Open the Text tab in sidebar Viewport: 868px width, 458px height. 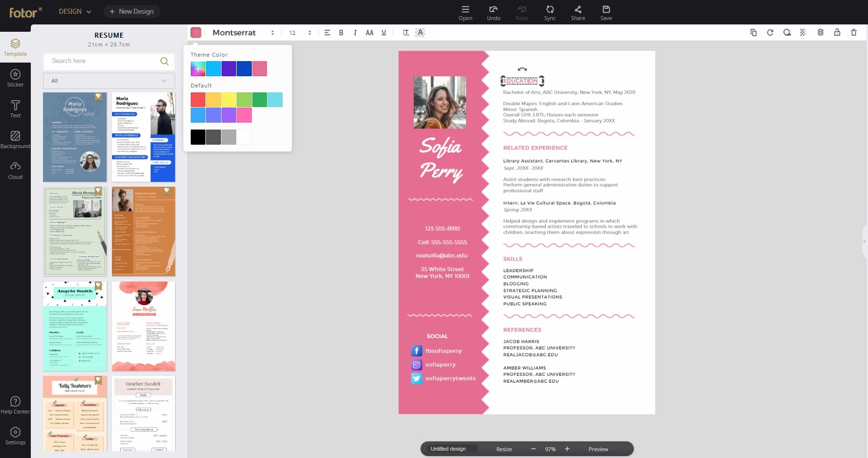15,109
